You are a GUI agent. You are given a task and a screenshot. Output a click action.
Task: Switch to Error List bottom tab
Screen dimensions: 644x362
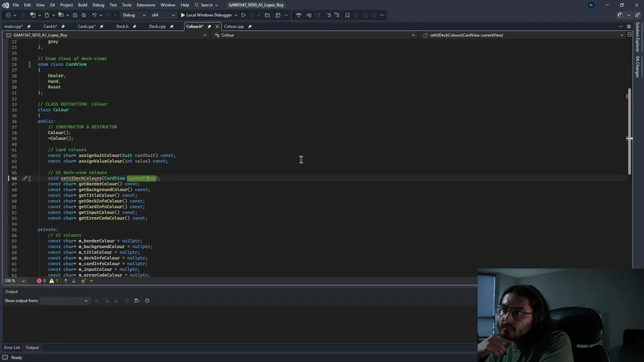tap(12, 347)
